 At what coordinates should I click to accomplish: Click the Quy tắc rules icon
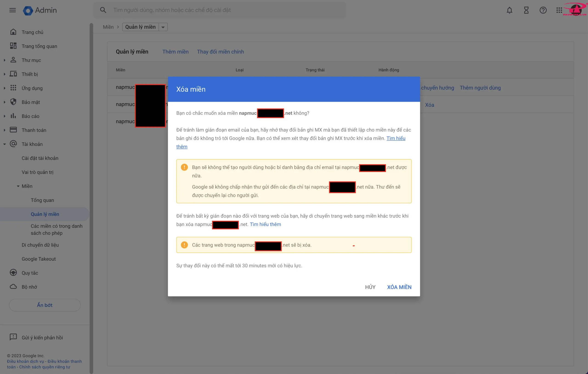point(13,273)
